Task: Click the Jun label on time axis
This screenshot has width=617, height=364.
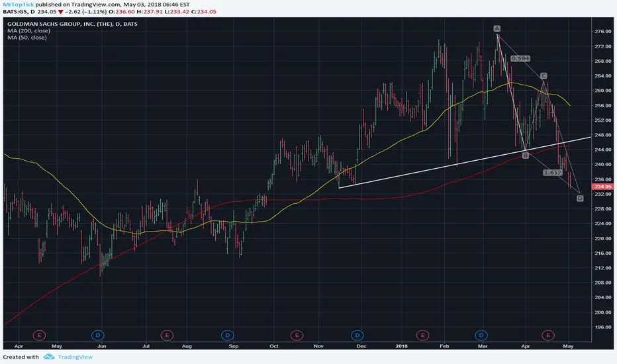Action: coord(101,346)
